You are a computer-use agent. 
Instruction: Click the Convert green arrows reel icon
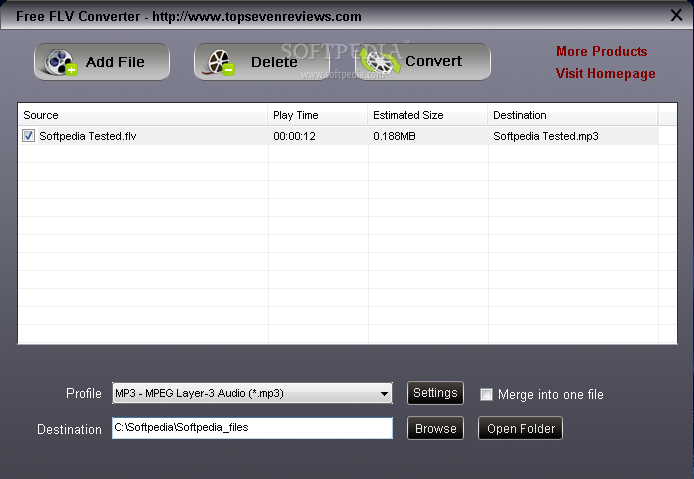pos(380,61)
